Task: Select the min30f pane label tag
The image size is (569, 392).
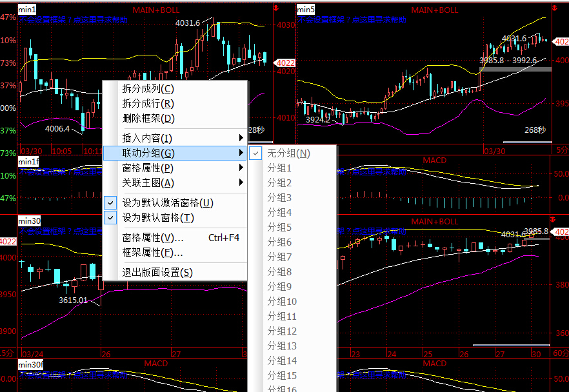Action: [x=31, y=365]
